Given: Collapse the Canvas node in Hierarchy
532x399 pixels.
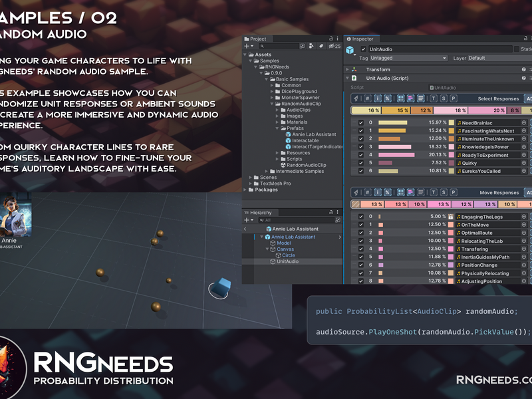Looking at the screenshot, I should pos(267,249).
